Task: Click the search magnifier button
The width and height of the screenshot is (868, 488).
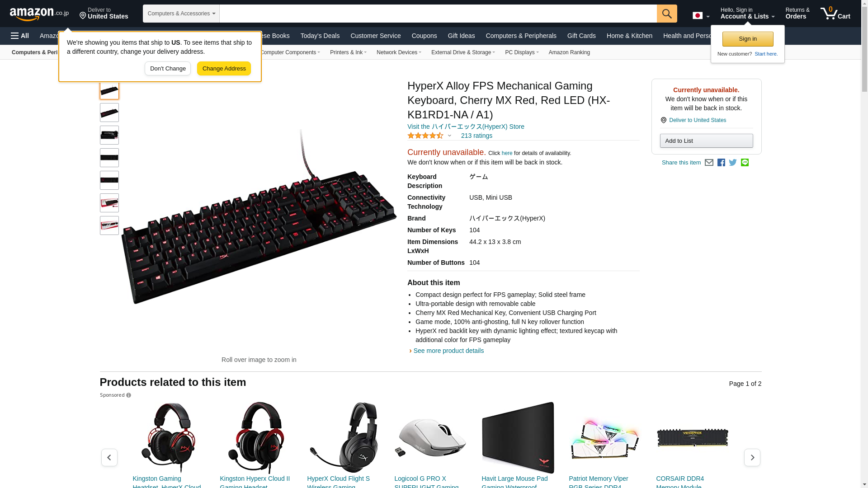Action: tap(667, 14)
